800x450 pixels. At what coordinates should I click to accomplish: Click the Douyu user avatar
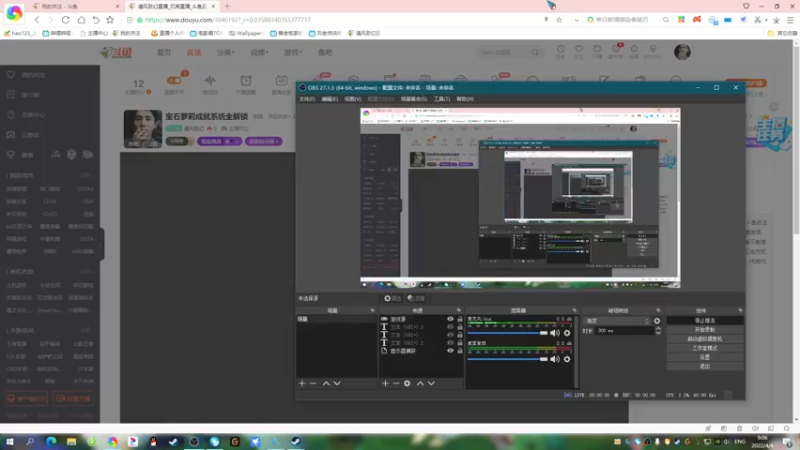682,52
